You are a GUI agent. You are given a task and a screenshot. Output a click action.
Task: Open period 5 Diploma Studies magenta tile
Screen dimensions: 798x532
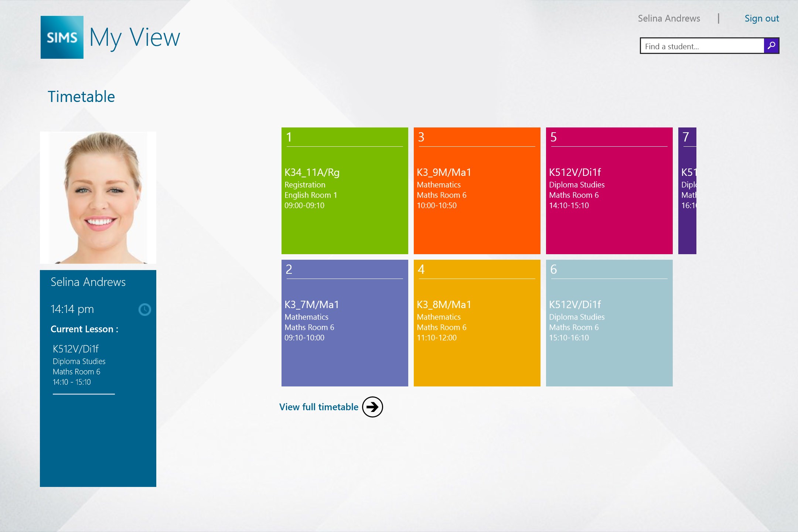tap(609, 191)
